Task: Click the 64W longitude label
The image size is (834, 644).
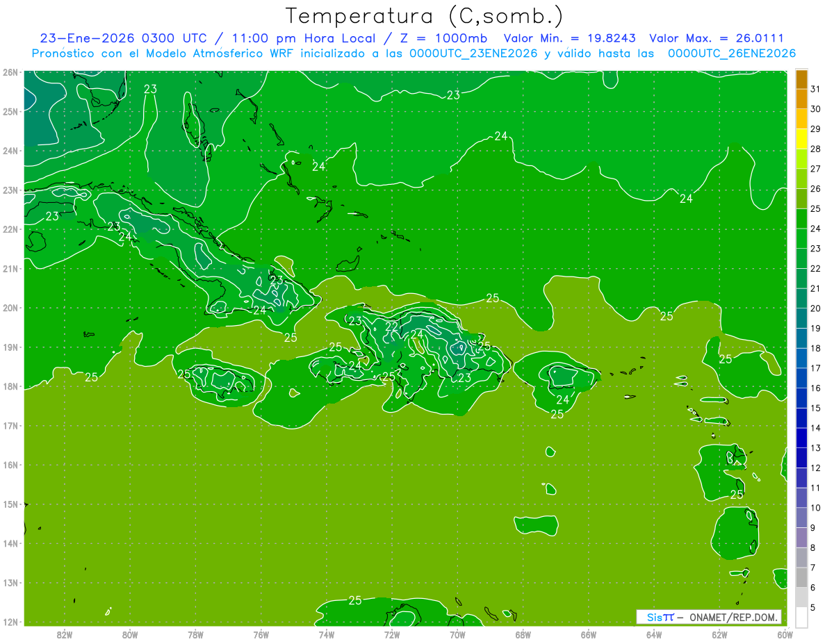Action: [x=654, y=634]
